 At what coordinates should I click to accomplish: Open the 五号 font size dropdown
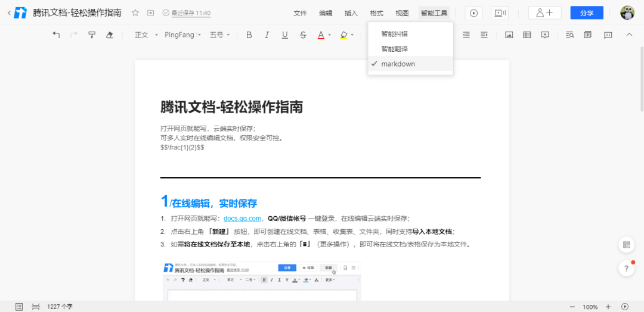pos(219,35)
